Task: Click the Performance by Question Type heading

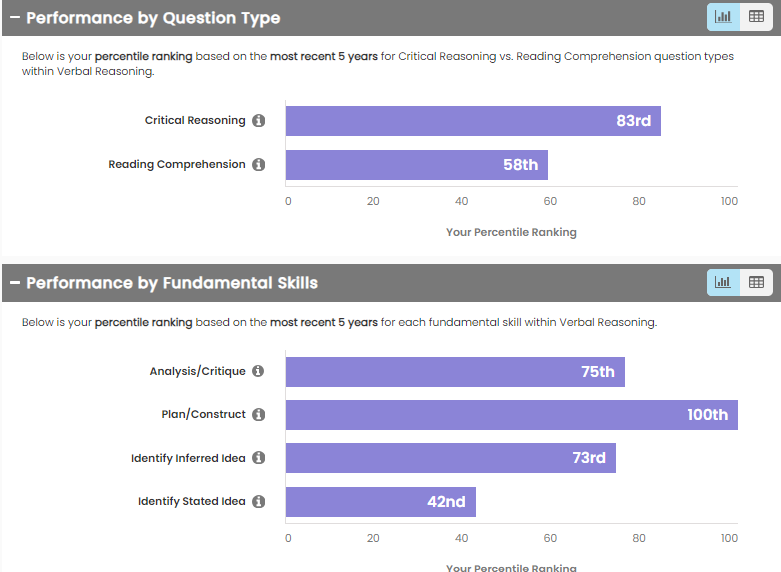Action: pyautogui.click(x=153, y=18)
